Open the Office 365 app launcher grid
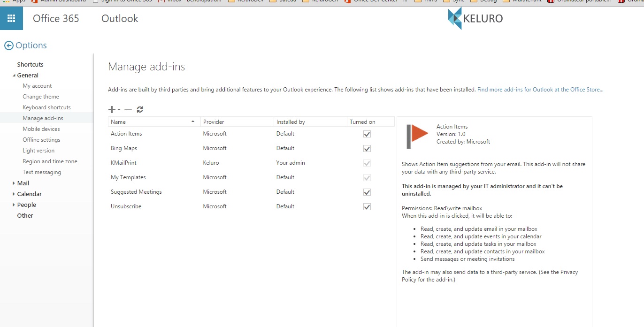 (x=11, y=19)
